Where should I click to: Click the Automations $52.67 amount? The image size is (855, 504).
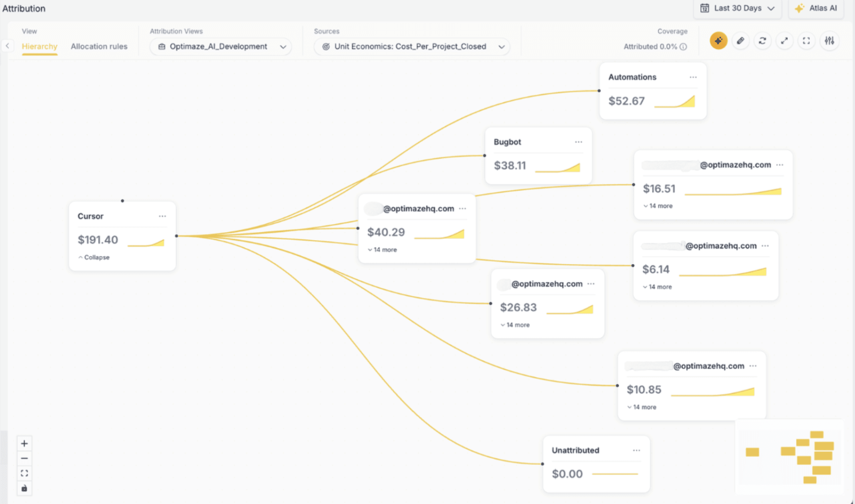[x=626, y=101]
